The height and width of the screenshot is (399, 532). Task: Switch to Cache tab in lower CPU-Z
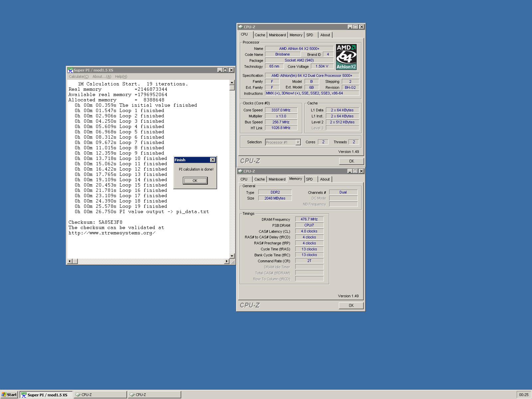pos(260,179)
